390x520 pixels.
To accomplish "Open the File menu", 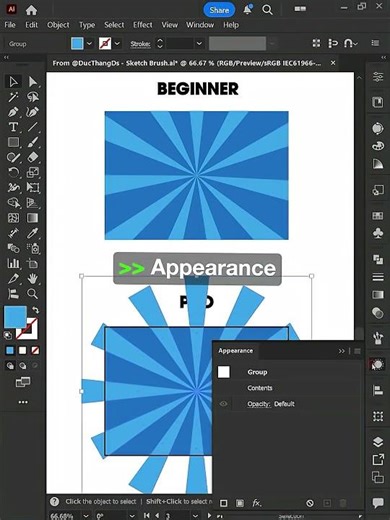I will [x=10, y=25].
